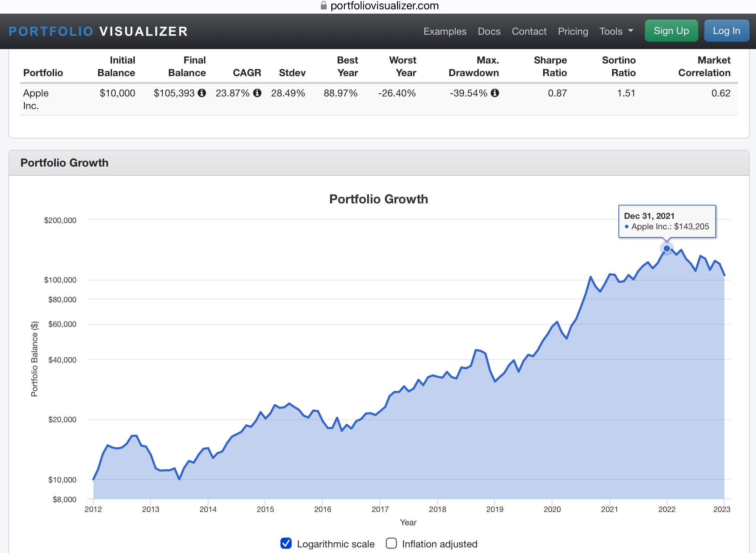Click the 2018 x-axis label
The width and height of the screenshot is (756, 553).
[437, 509]
